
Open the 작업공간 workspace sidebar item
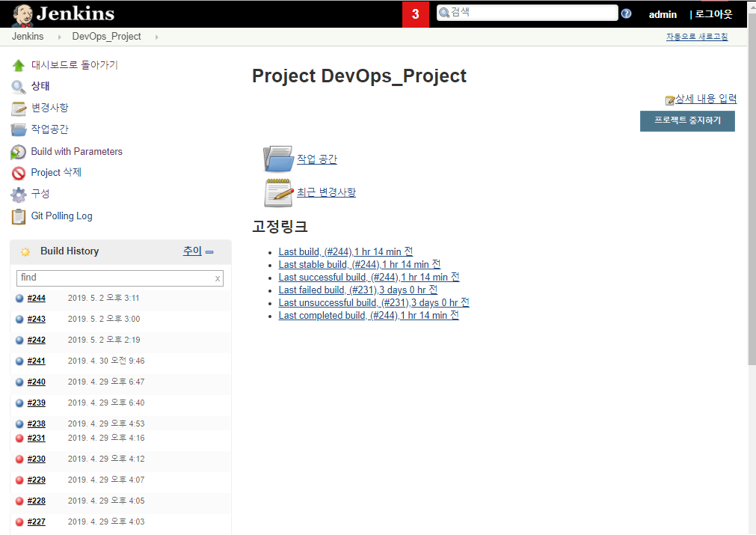49,129
